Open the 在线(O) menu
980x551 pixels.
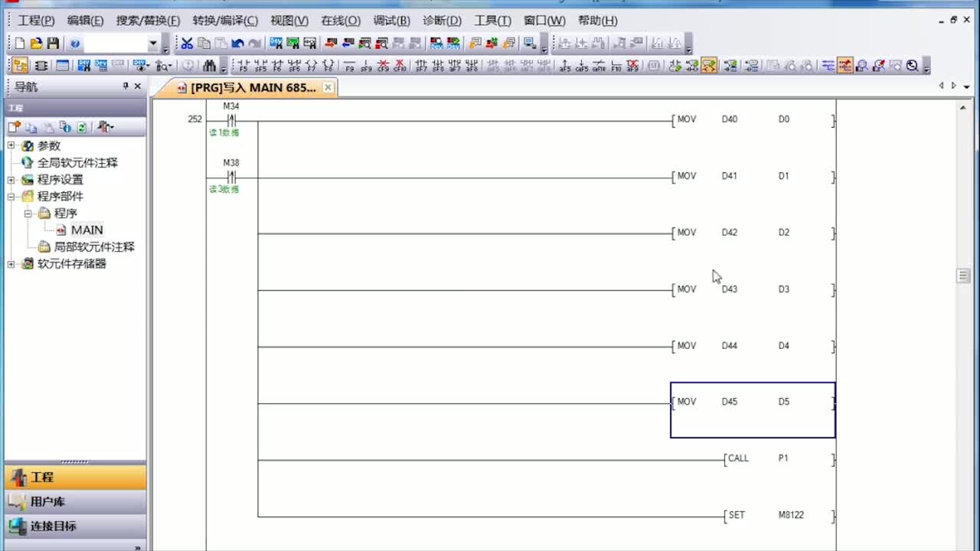(x=341, y=21)
